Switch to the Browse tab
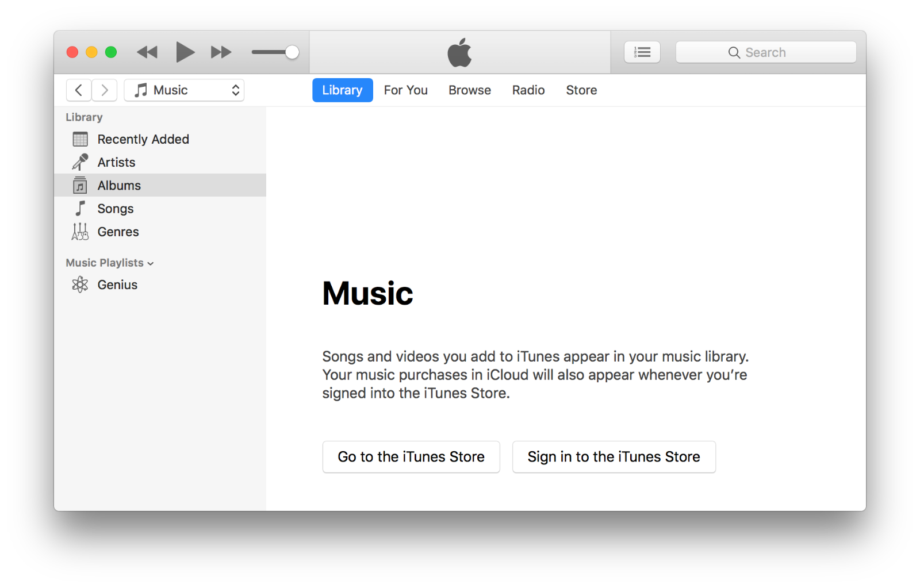 (x=470, y=90)
